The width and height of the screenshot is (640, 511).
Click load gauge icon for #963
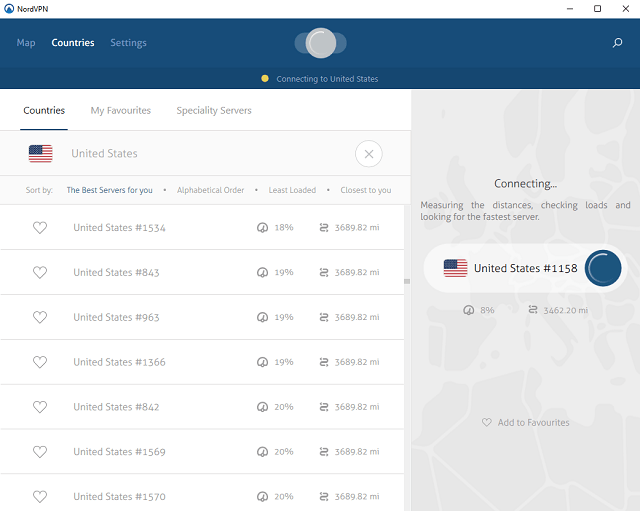click(262, 317)
